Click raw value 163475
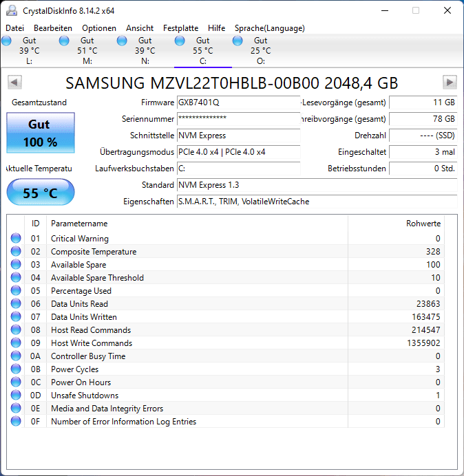Viewport: 464px width, 476px height. pyautogui.click(x=425, y=317)
